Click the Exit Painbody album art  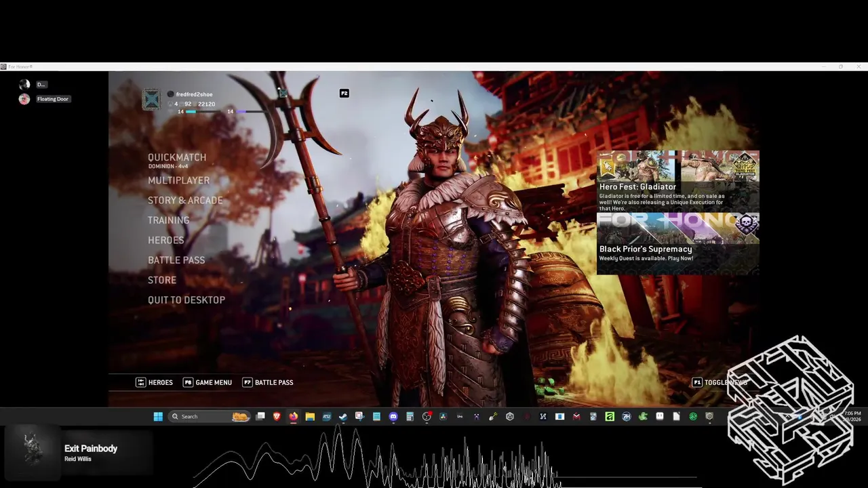(32, 453)
